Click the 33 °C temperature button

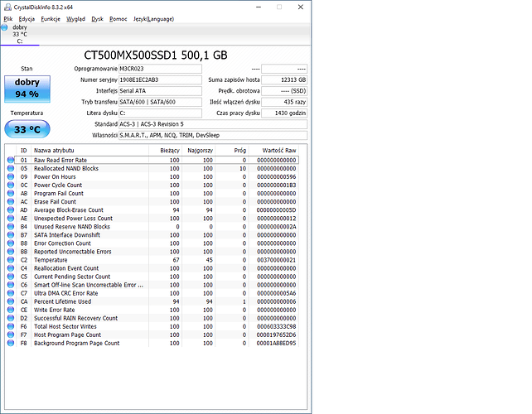[x=27, y=129]
